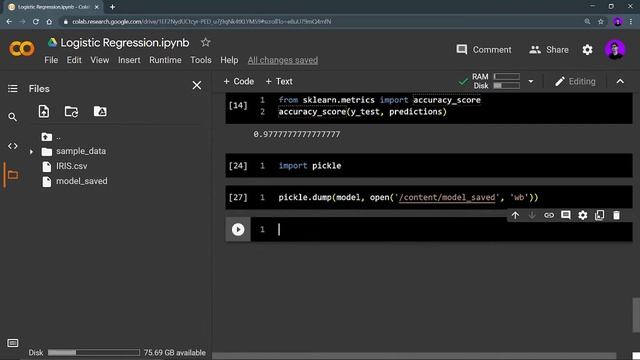Open the View menu
Viewport: 640px width, 360px height.
pyautogui.click(x=100, y=60)
